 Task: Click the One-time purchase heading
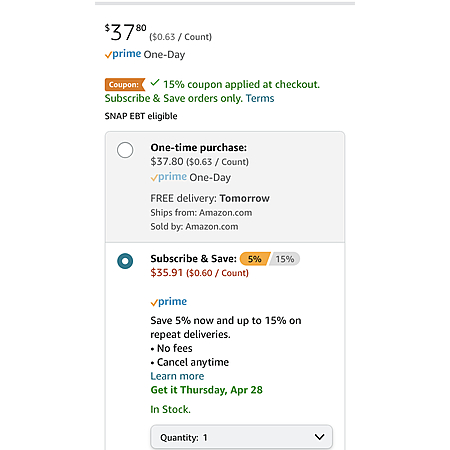(199, 147)
